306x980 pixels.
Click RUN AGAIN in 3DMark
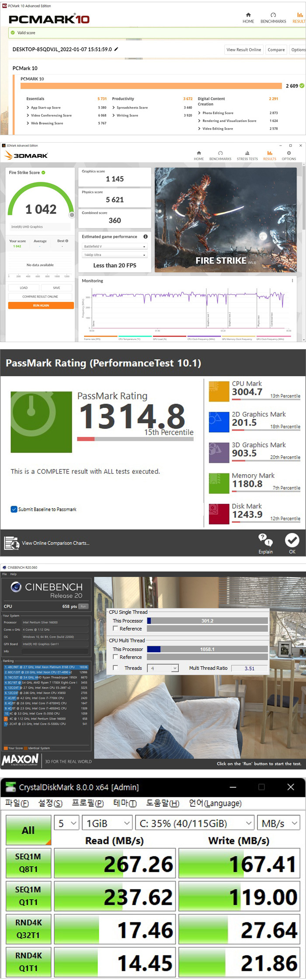click(41, 305)
